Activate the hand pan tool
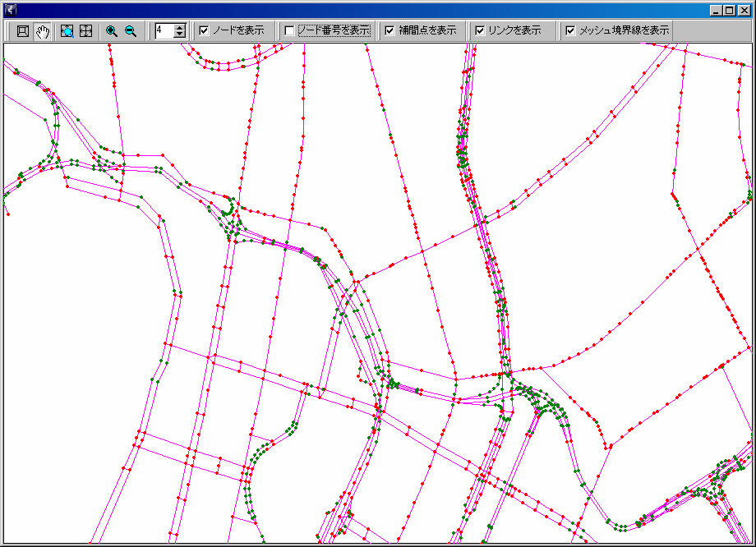This screenshot has height=547, width=756. pyautogui.click(x=43, y=30)
